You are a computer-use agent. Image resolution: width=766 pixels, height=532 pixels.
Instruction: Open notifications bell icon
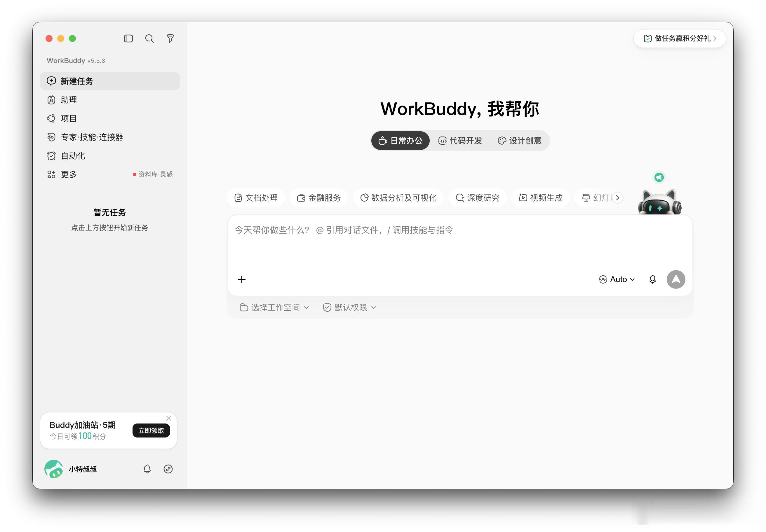pos(147,469)
